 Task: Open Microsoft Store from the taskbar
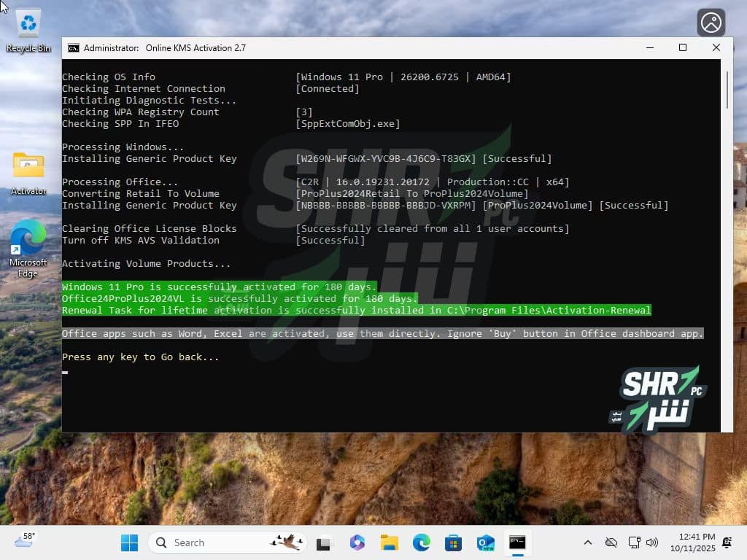coord(453,542)
